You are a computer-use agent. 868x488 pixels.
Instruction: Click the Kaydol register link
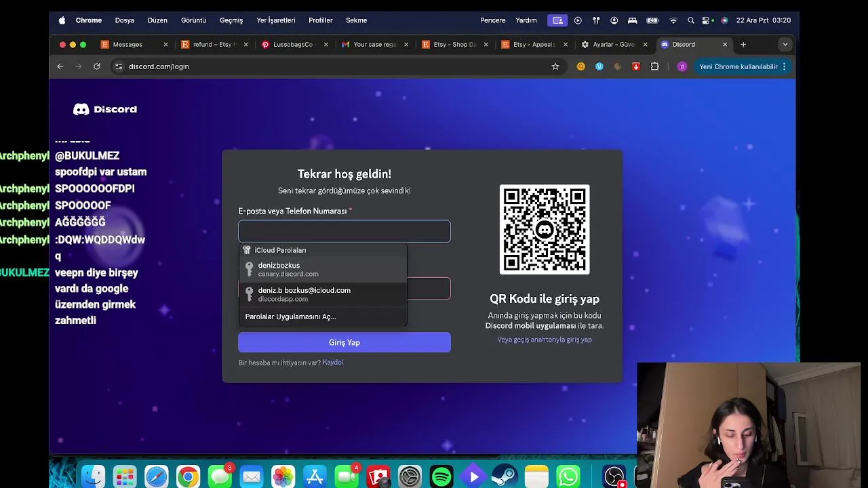click(333, 363)
